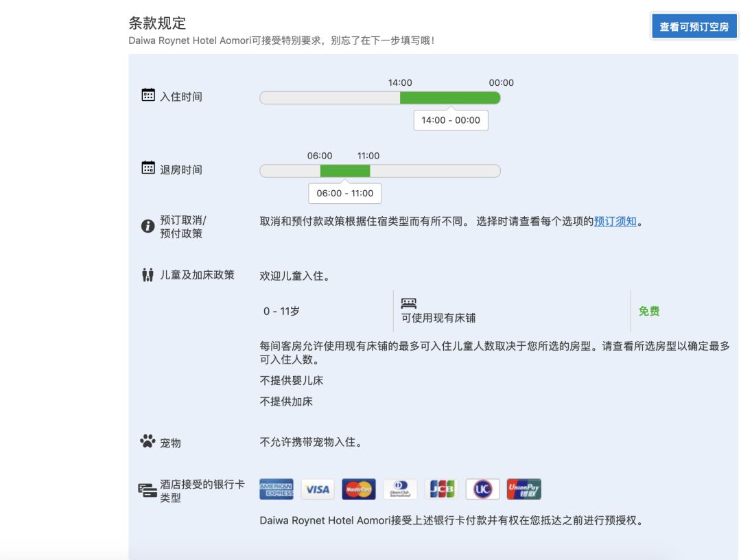Select the VISA card logo
The image size is (741, 560).
point(317,489)
